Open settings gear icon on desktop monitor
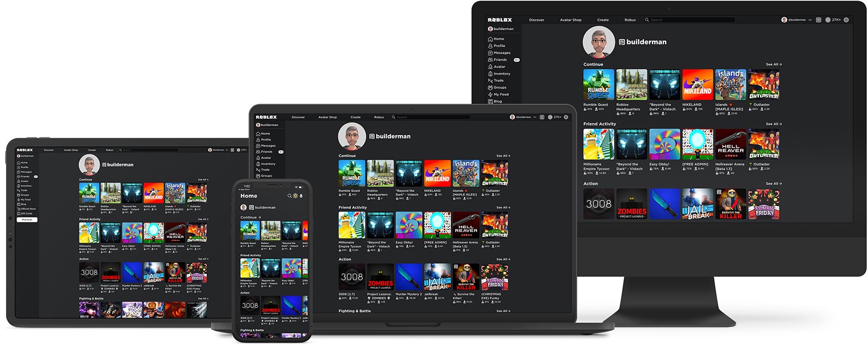The width and height of the screenshot is (868, 345). click(x=846, y=20)
